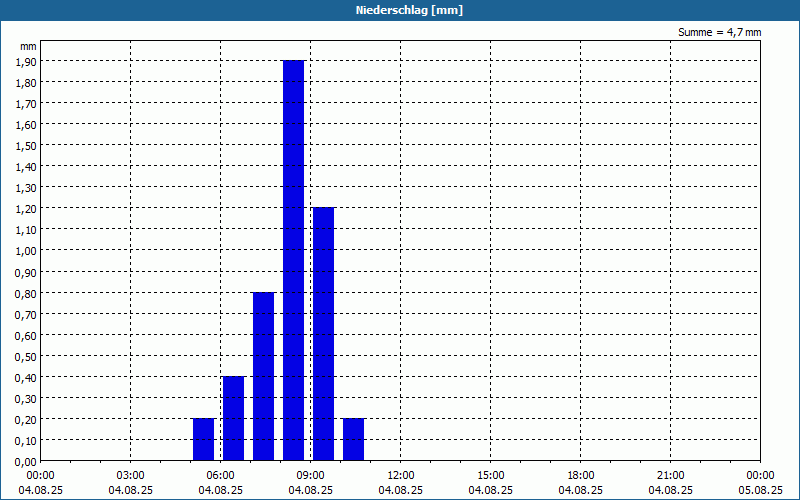Click the 0,20 mm bar before 06:00

point(204,439)
